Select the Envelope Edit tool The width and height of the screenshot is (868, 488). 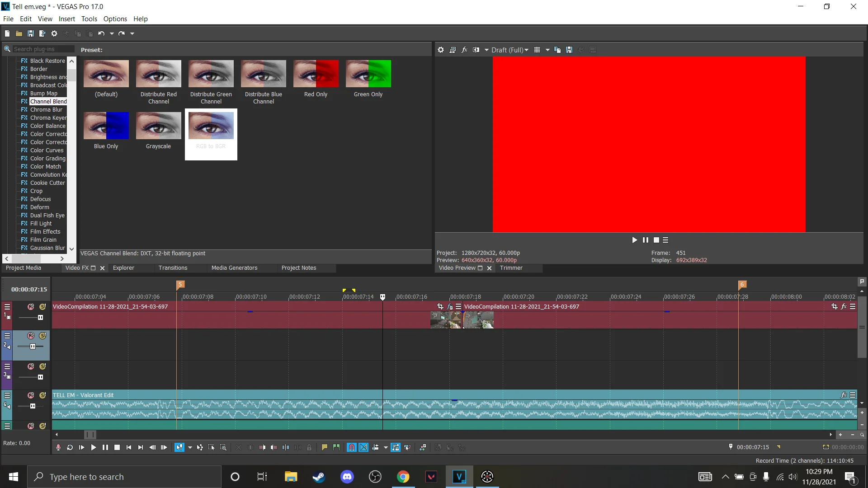click(x=200, y=447)
